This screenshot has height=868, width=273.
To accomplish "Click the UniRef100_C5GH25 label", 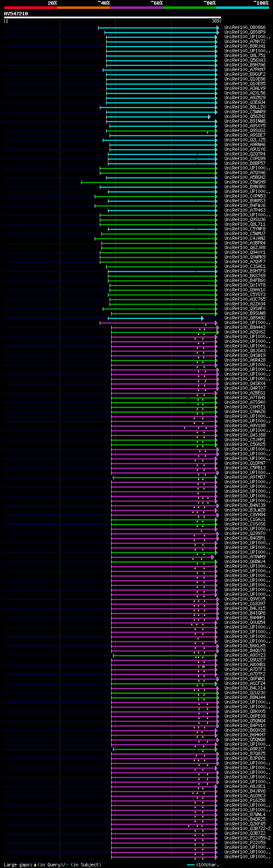I will coord(245,445).
